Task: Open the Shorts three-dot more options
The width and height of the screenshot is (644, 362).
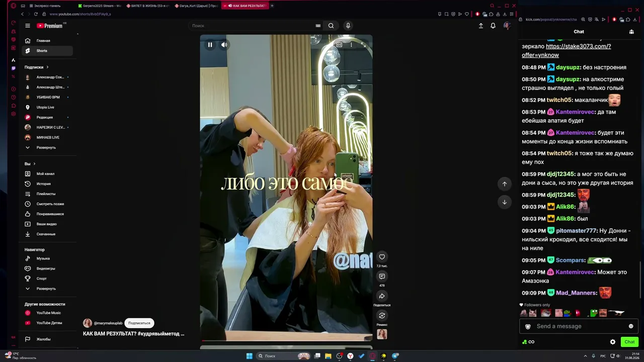Action: 351,45
